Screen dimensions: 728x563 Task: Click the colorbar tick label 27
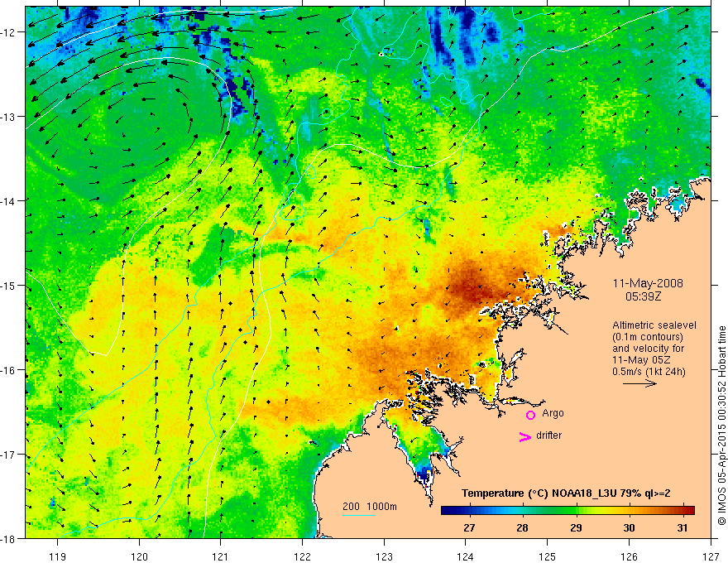(469, 527)
